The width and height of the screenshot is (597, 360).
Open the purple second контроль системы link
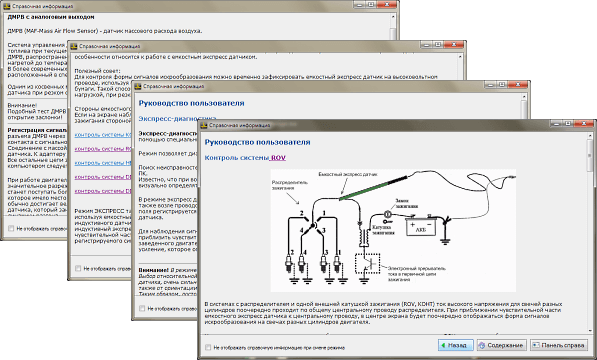103,149
